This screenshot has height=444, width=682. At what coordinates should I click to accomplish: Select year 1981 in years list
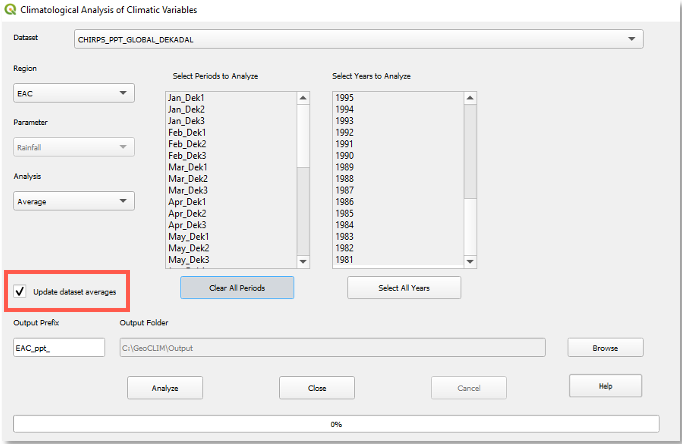pyautogui.click(x=345, y=260)
